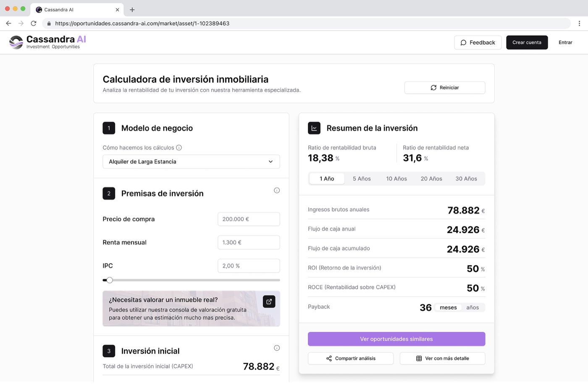The height and width of the screenshot is (388, 588).
Task: Click the Flujo de caja anual 24.926 value
Action: click(x=466, y=230)
